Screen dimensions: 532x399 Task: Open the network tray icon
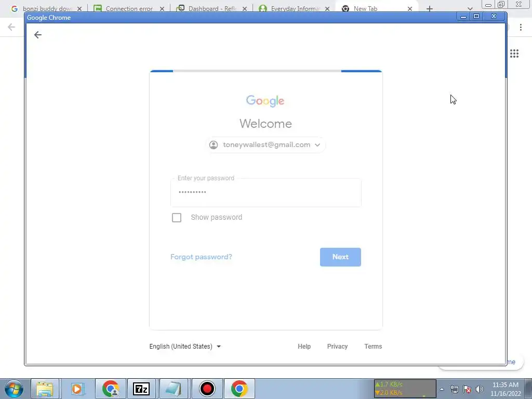454,389
